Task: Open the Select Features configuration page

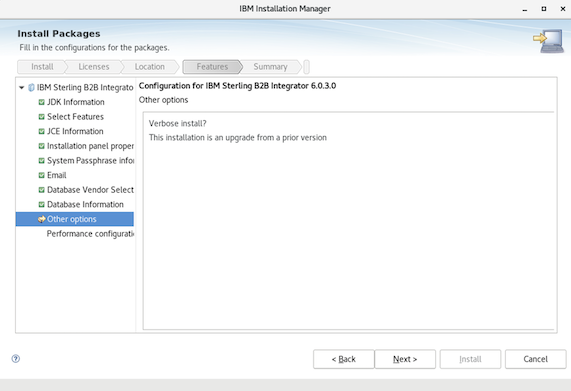Action: (75, 117)
